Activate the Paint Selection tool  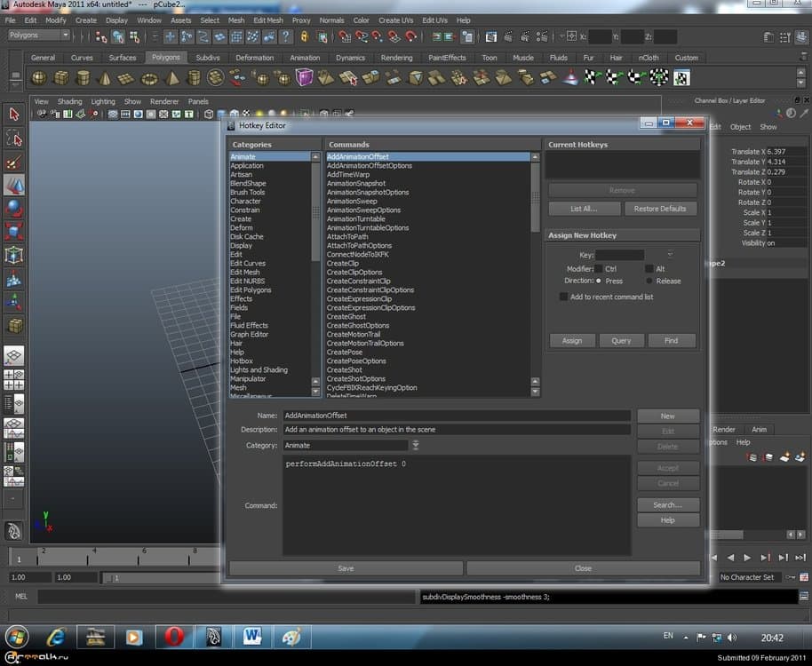coord(14,163)
